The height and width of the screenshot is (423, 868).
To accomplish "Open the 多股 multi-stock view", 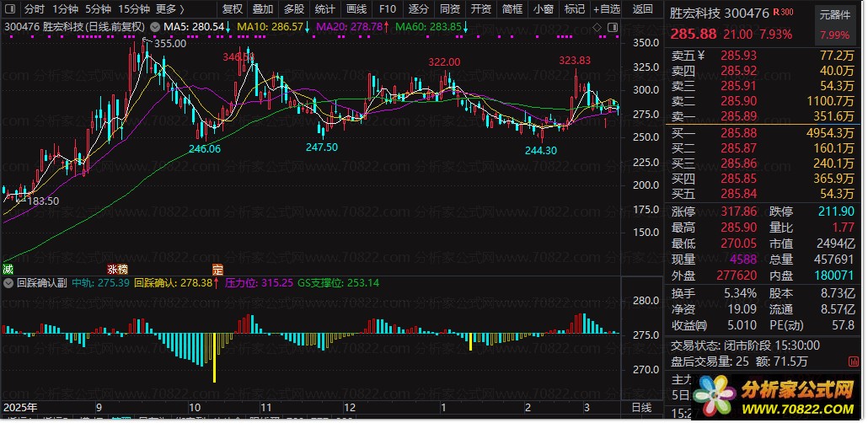I will pyautogui.click(x=294, y=9).
